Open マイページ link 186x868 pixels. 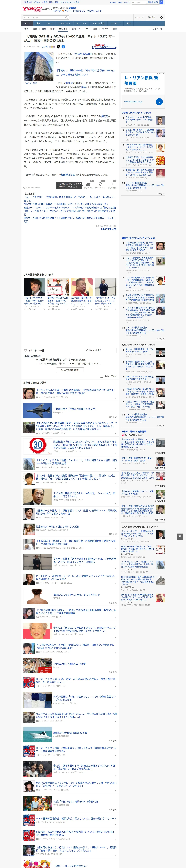pos(139,17)
